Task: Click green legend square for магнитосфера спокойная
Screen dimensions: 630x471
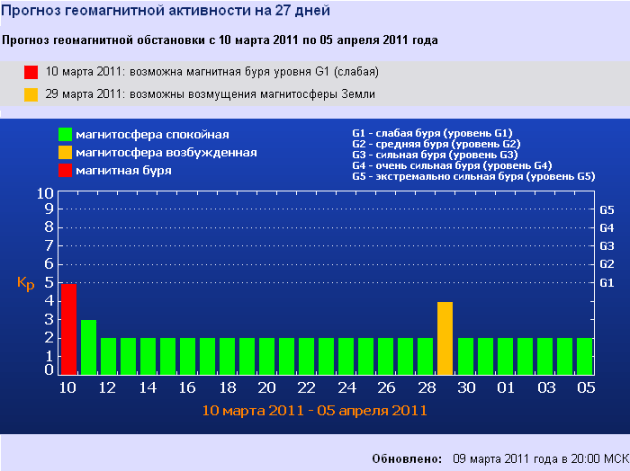Action: (64, 134)
